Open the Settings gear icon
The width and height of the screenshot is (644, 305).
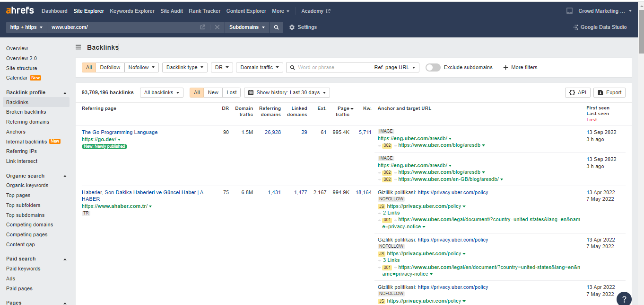click(291, 27)
